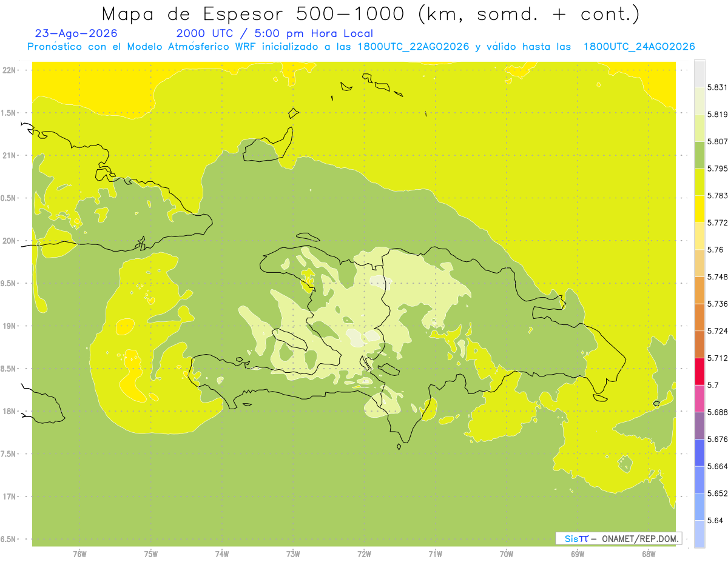Click the legend value '5.664'
728x562 pixels.
(717, 466)
